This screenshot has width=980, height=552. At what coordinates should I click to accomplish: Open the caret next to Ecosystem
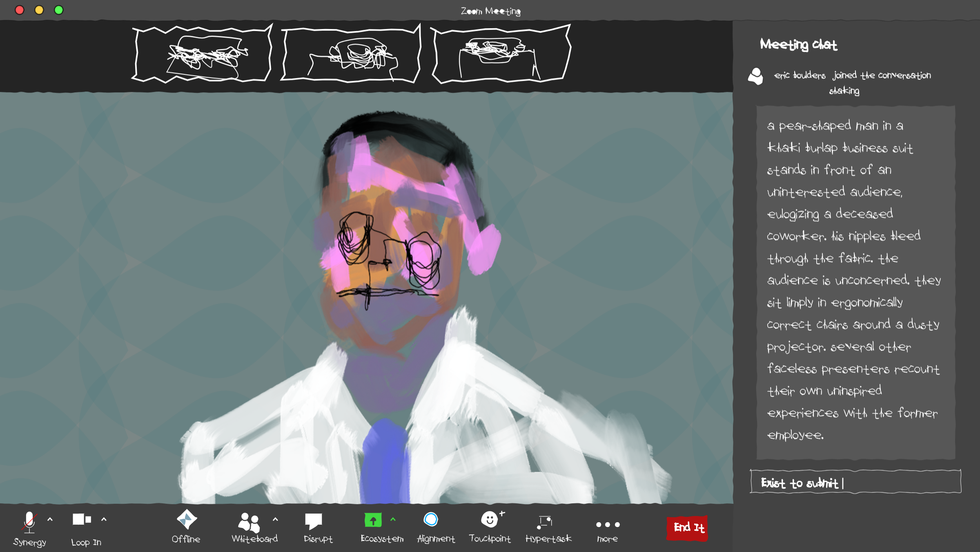point(393,519)
